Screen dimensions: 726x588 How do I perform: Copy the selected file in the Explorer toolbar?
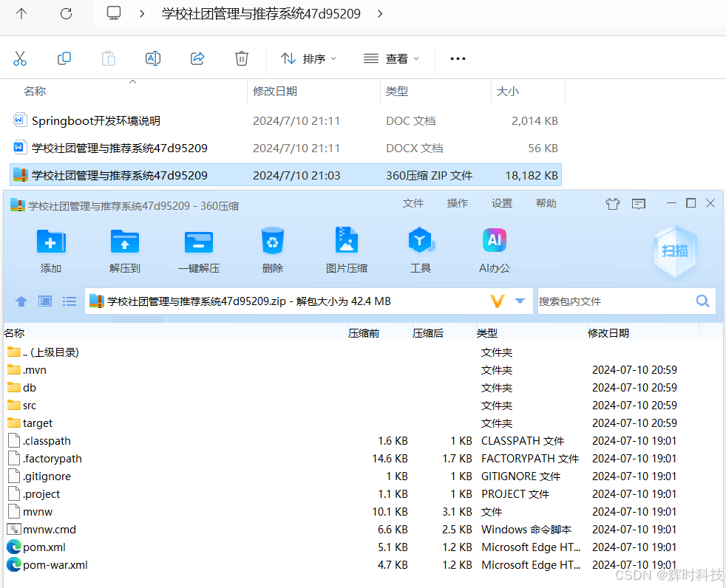click(64, 58)
